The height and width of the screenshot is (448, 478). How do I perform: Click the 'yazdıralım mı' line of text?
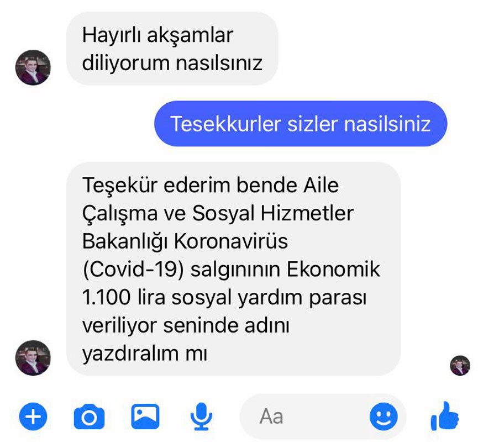point(145,354)
